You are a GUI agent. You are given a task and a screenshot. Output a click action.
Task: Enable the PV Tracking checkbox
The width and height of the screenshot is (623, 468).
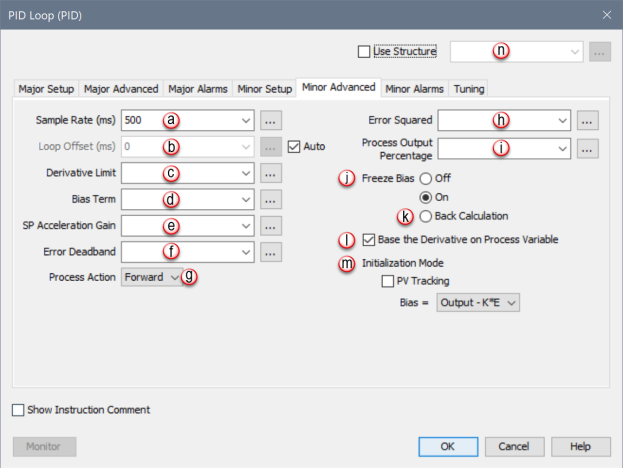pyautogui.click(x=388, y=281)
